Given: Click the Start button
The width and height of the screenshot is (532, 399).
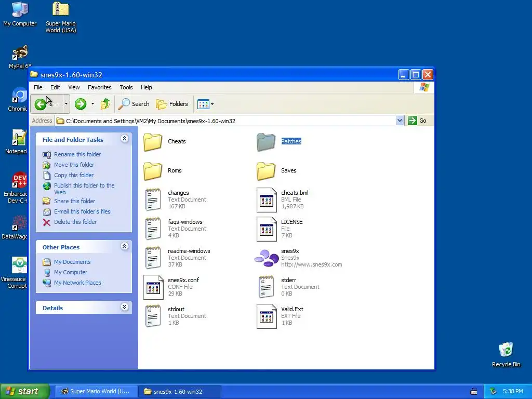Looking at the screenshot, I should (x=25, y=391).
